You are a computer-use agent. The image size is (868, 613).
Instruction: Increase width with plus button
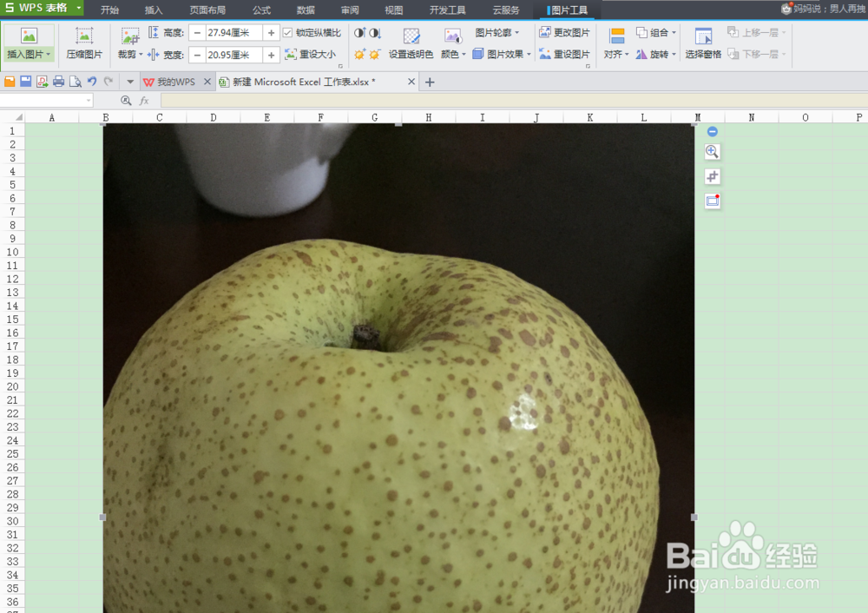(271, 55)
